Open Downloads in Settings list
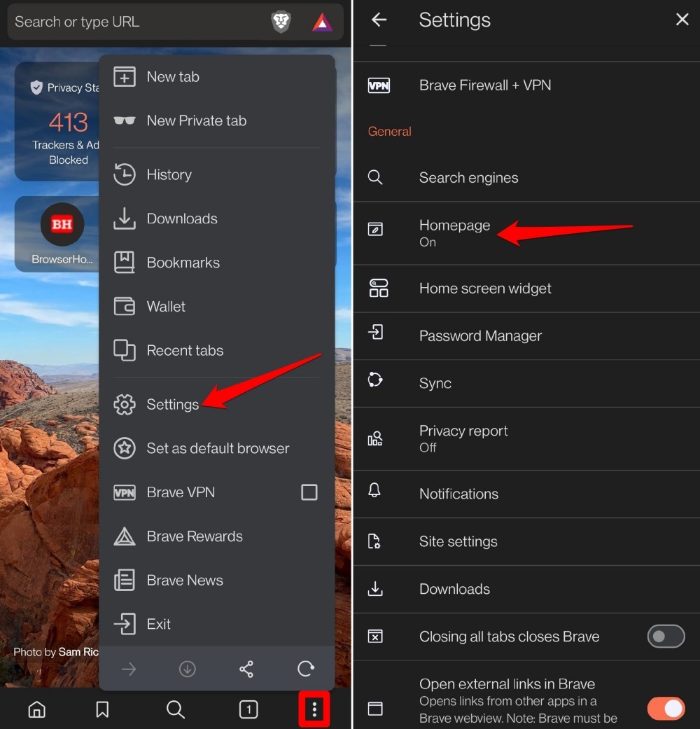Screen dimensions: 700x729 point(526,589)
